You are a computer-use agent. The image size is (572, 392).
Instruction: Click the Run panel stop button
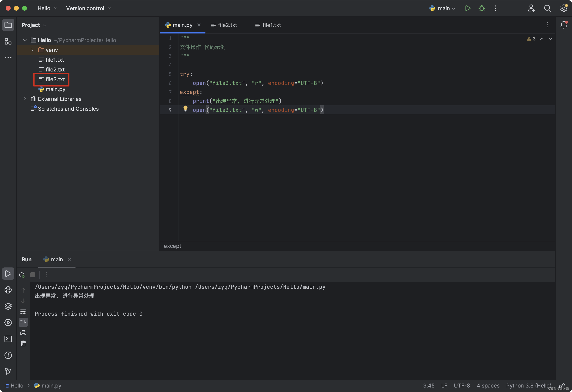[x=33, y=274]
